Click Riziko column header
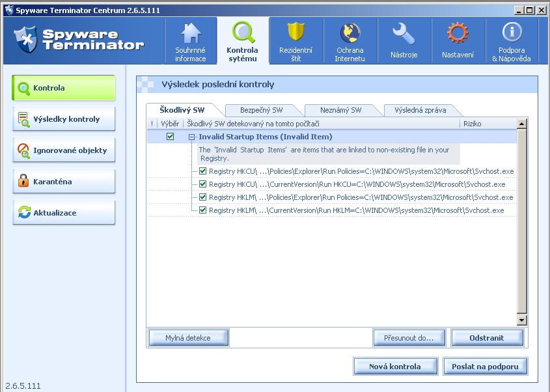This screenshot has width=550, height=392. pyautogui.click(x=487, y=124)
